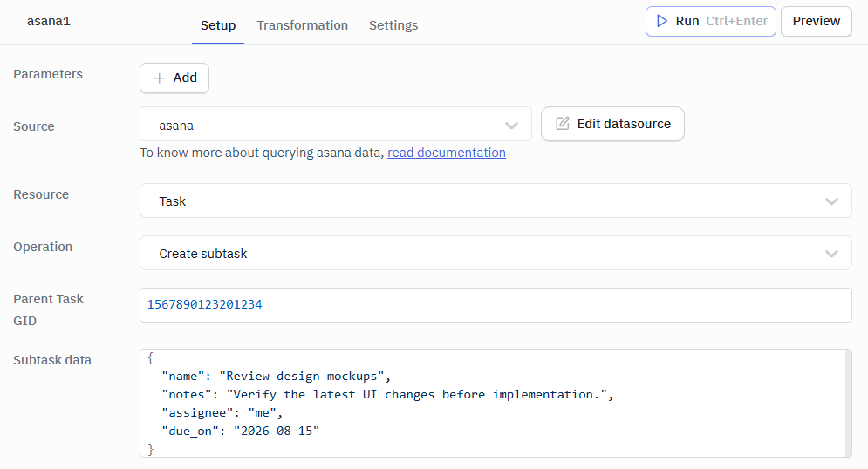The width and height of the screenshot is (868, 469).
Task: Open the Settings tab
Action: (393, 25)
